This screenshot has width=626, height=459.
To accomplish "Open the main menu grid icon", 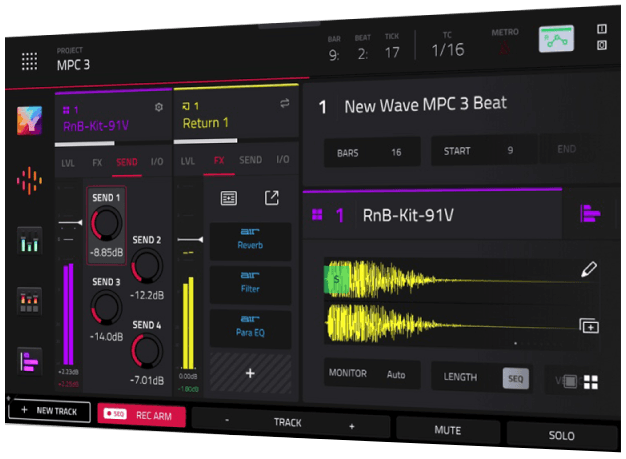I will point(29,61).
